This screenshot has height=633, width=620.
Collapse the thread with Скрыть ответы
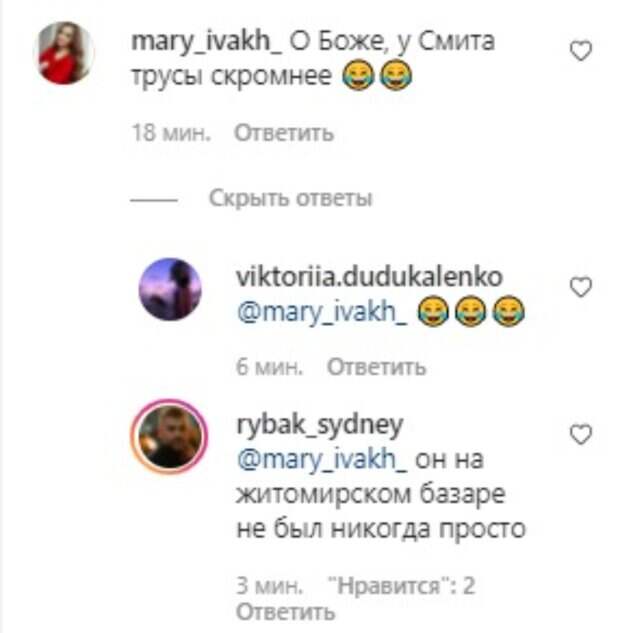[x=290, y=198]
